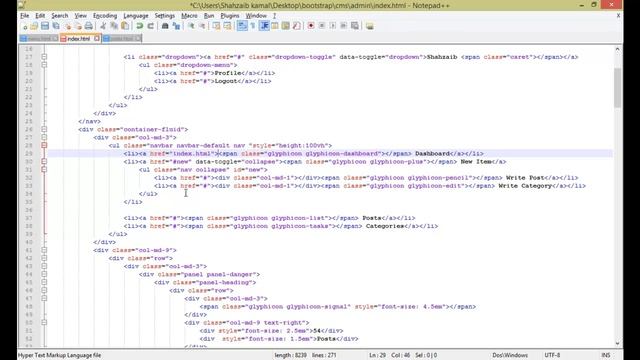Open the File menu
The image size is (640, 360).
(x=24, y=16)
